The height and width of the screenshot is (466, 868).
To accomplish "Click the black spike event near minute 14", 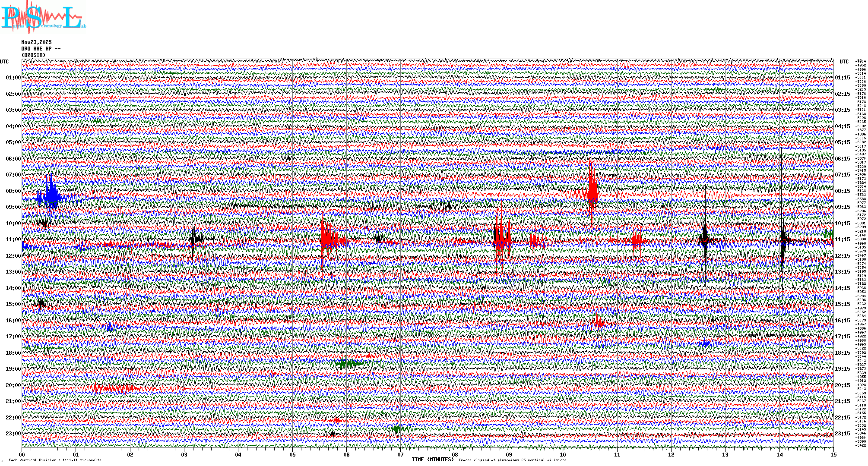I will coord(783,240).
